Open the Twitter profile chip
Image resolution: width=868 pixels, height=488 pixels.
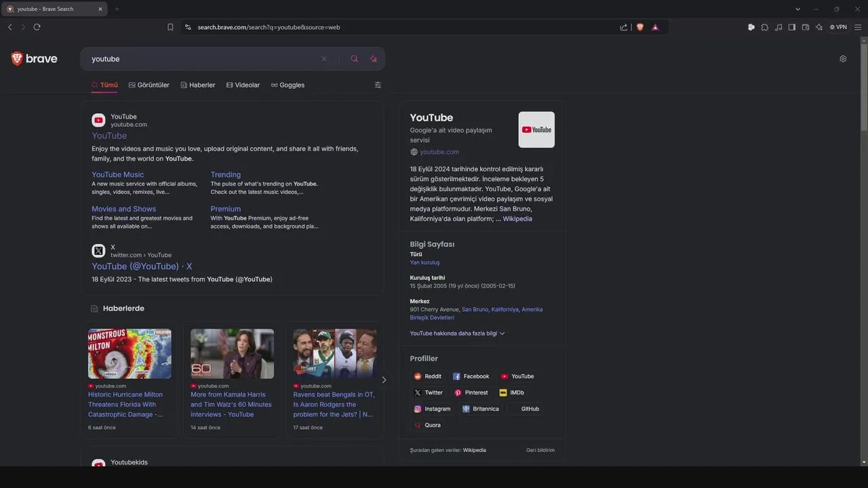429,392
